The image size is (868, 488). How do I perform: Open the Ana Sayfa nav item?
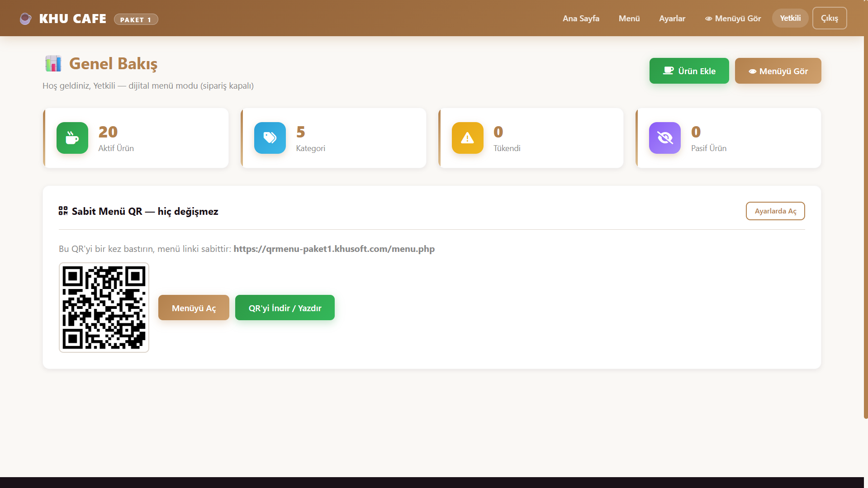[x=581, y=19]
